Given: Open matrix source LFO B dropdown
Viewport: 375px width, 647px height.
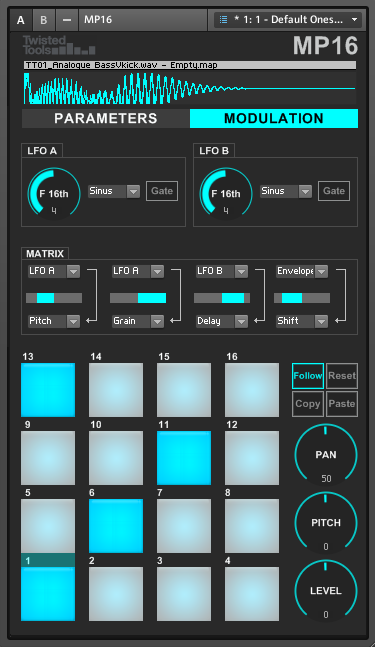Looking at the screenshot, I should point(222,271).
